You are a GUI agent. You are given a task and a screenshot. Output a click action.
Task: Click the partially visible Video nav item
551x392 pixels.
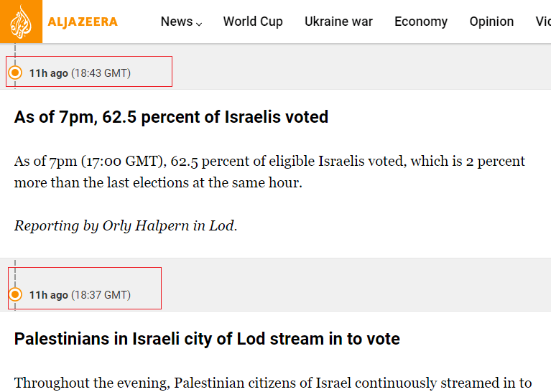(x=543, y=22)
